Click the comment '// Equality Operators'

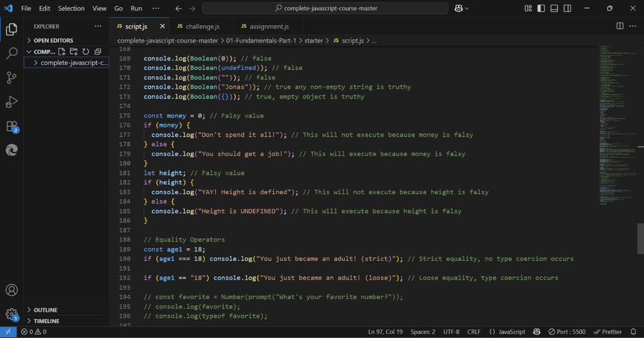(184, 239)
